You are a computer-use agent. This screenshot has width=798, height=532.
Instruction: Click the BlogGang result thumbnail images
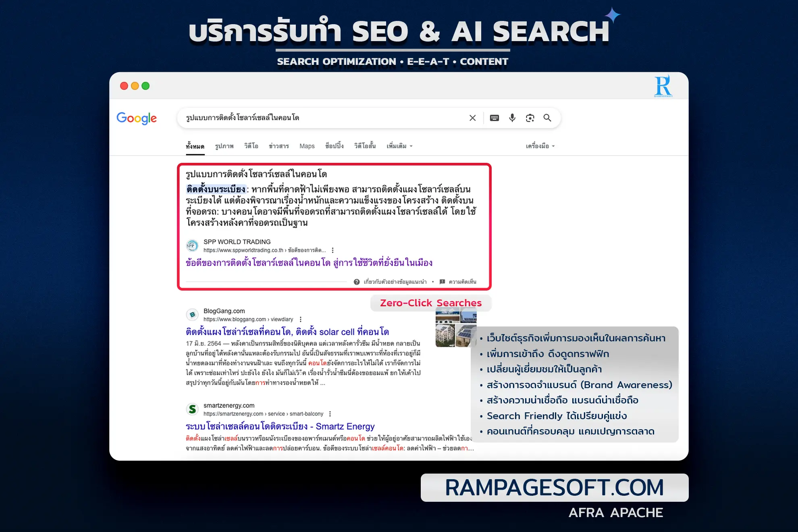(x=456, y=327)
